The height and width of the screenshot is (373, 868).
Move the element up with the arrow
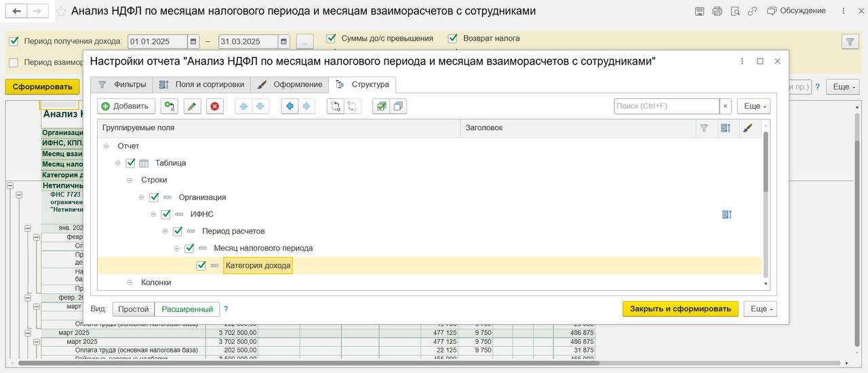click(243, 106)
